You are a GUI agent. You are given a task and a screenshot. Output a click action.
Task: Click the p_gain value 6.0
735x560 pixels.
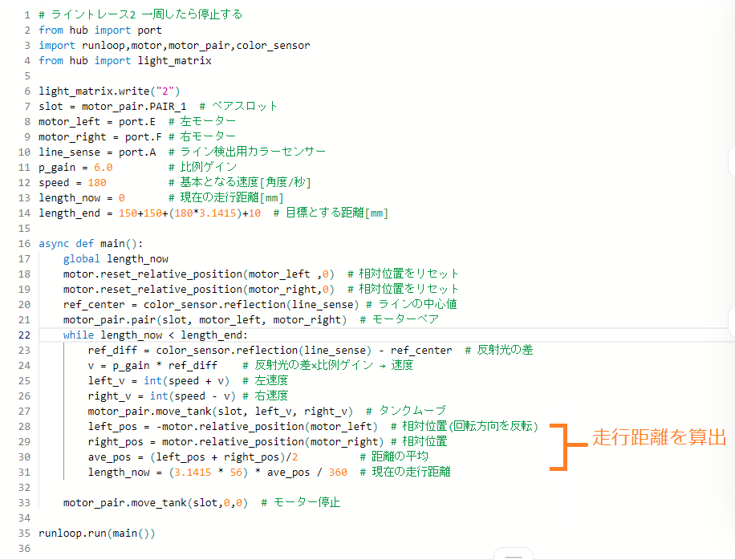[x=103, y=167]
